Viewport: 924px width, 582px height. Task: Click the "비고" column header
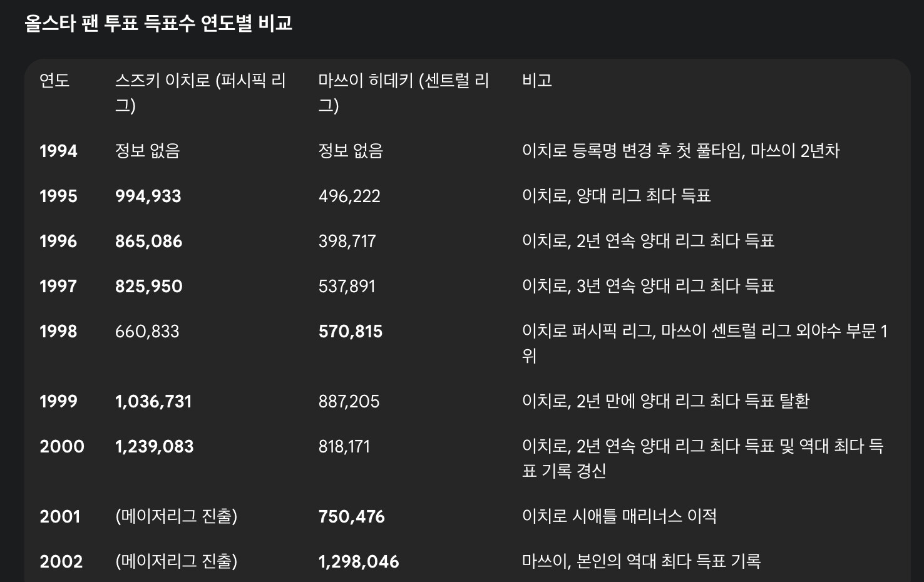[536, 81]
